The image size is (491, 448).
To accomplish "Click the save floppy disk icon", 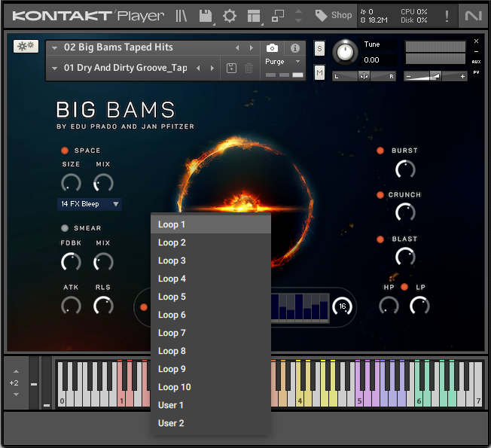I will click(x=205, y=15).
